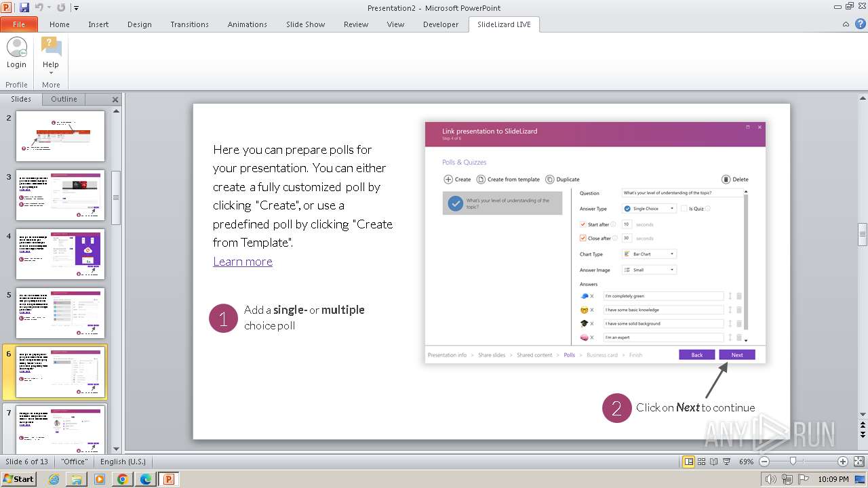
Task: Click slide panel scroll up arrow
Action: pos(116,111)
